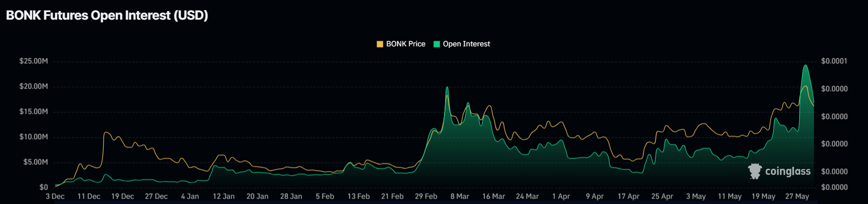
Task: Click the 24 Mar date label
Action: pos(528,196)
